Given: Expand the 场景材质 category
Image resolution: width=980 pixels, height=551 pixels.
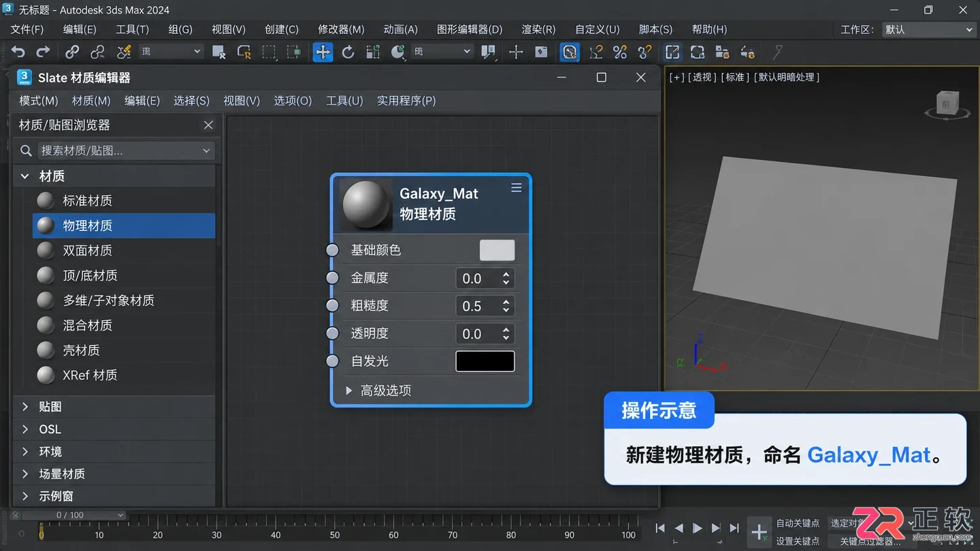Looking at the screenshot, I should pyautogui.click(x=25, y=474).
